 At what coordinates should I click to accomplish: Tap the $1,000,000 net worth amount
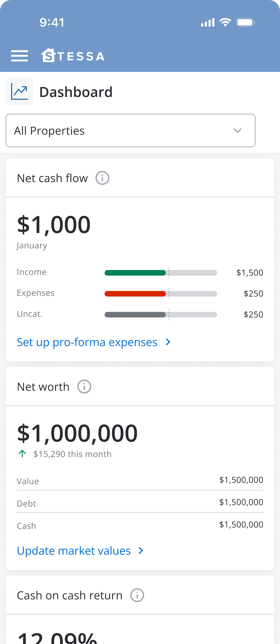[77, 433]
